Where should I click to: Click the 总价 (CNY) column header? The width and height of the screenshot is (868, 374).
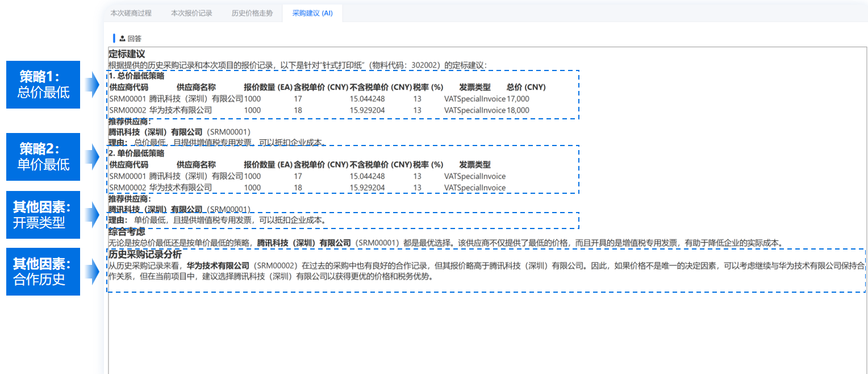point(526,88)
